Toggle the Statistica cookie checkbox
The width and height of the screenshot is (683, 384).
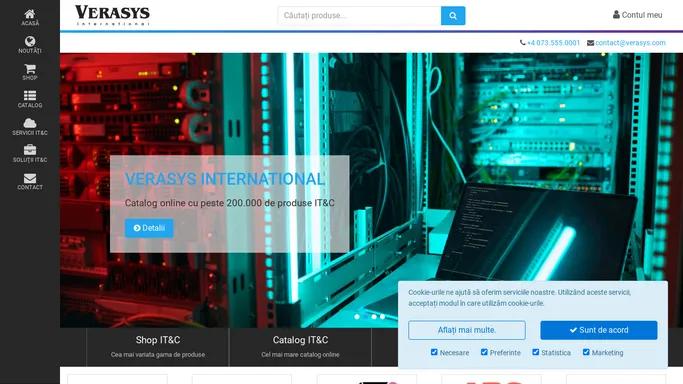pos(535,352)
